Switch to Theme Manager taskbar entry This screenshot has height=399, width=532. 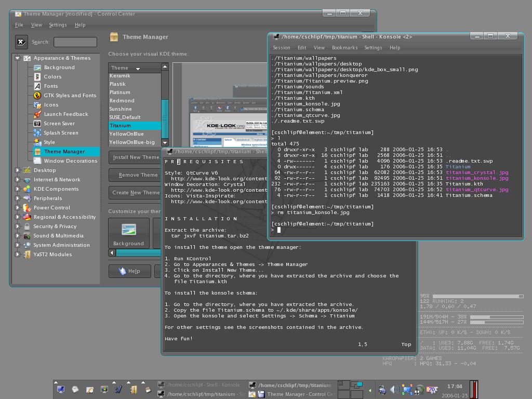point(292,394)
